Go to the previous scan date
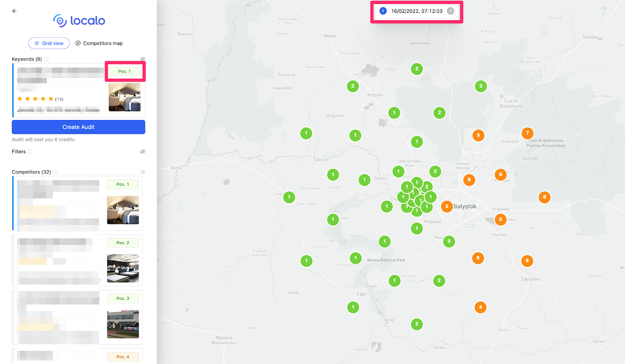Viewport: 625px width, 364px height. tap(383, 11)
